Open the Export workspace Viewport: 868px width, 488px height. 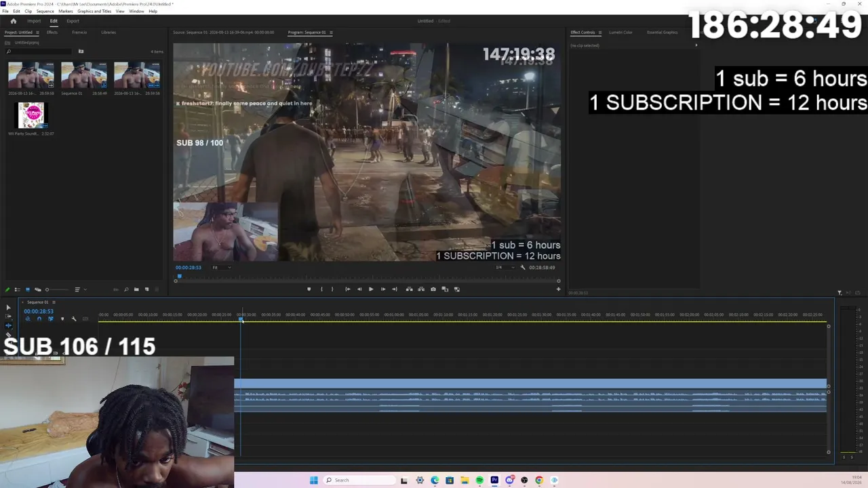pos(73,21)
